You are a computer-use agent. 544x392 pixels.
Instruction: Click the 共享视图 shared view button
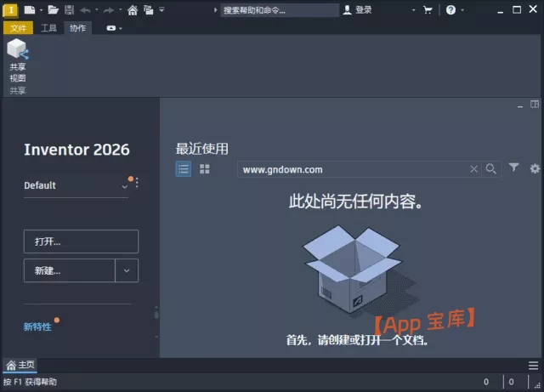point(18,60)
